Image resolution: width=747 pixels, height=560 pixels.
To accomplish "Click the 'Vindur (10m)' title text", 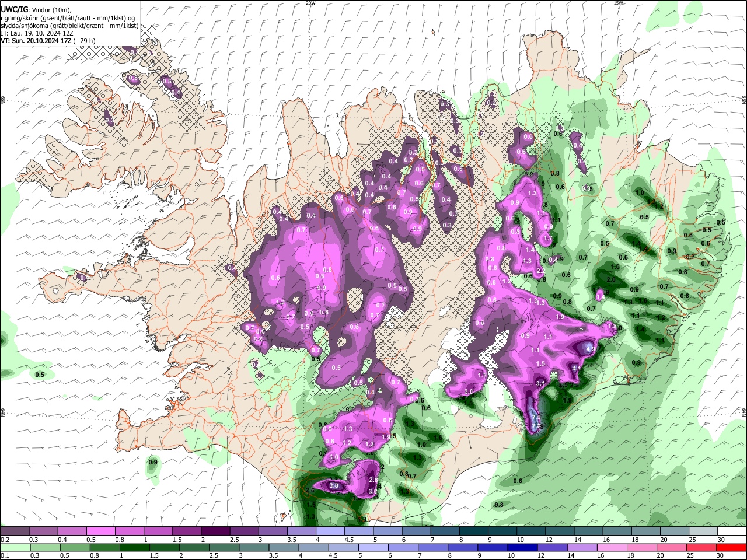I will point(51,9).
